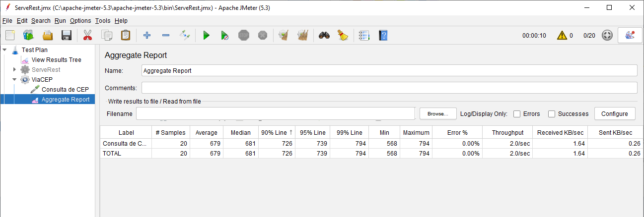Click into the Name input field
This screenshot has height=217, width=644.
click(x=389, y=70)
